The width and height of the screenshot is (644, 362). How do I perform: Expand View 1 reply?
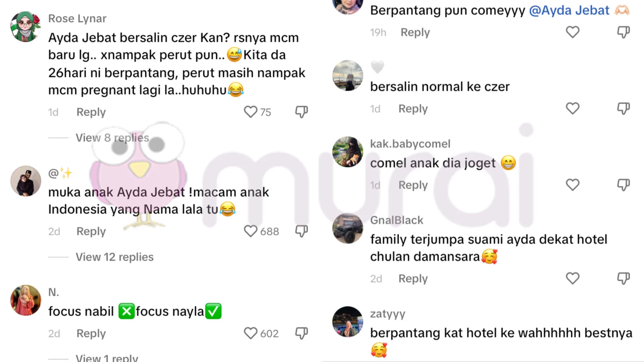point(107,357)
